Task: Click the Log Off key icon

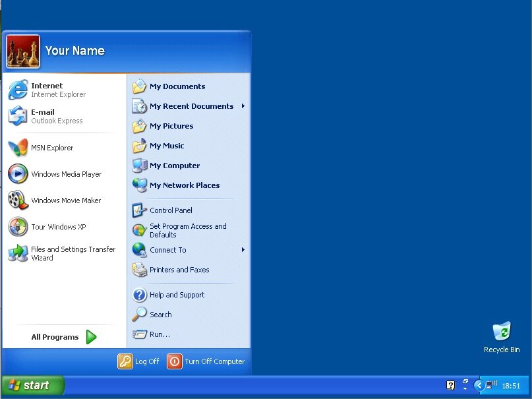Action: point(125,361)
